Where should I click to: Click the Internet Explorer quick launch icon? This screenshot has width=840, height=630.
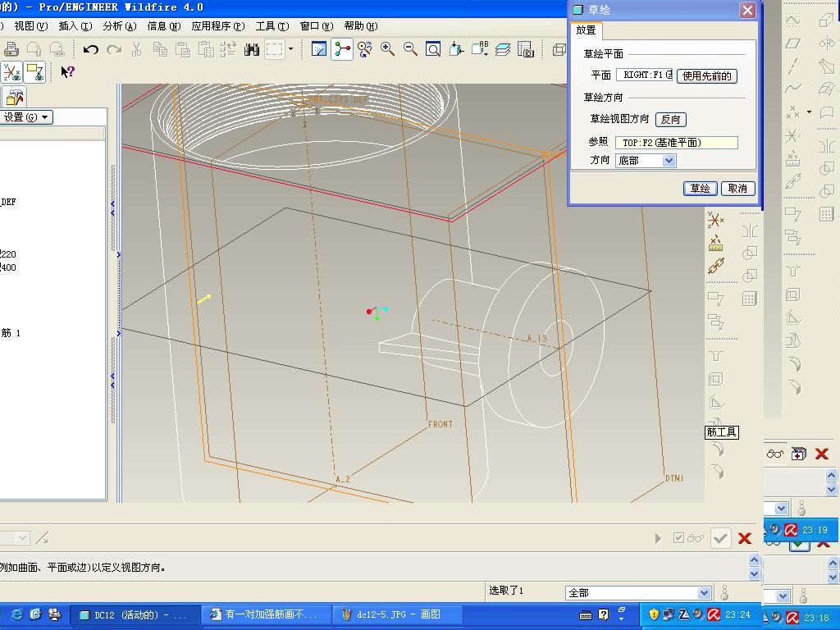(16, 614)
